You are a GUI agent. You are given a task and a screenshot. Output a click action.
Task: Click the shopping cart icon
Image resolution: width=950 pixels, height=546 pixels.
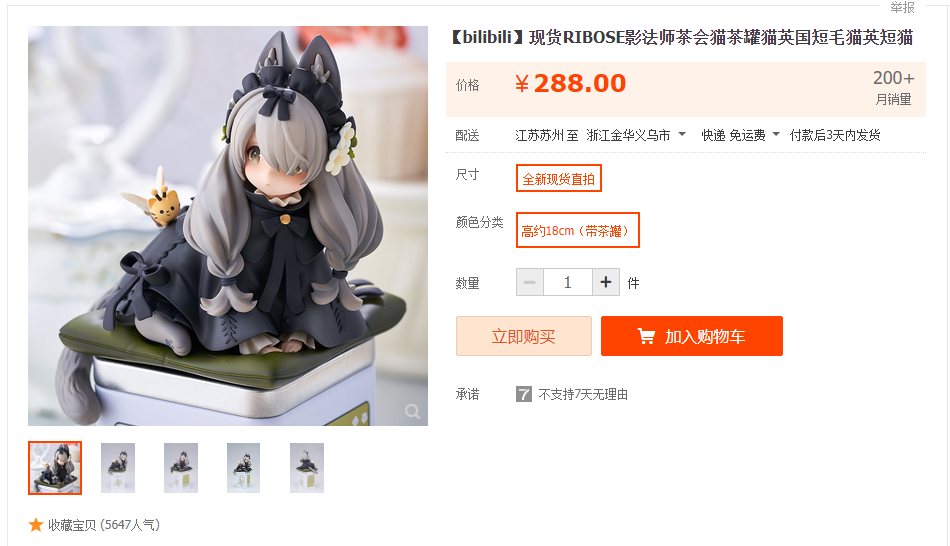(646, 336)
